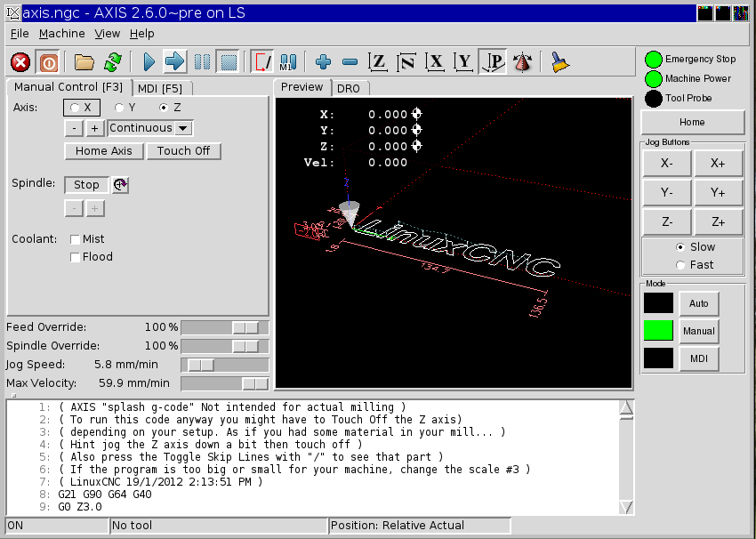Click the Home Axis button
Image resolution: width=756 pixels, height=539 pixels.
pyautogui.click(x=104, y=151)
